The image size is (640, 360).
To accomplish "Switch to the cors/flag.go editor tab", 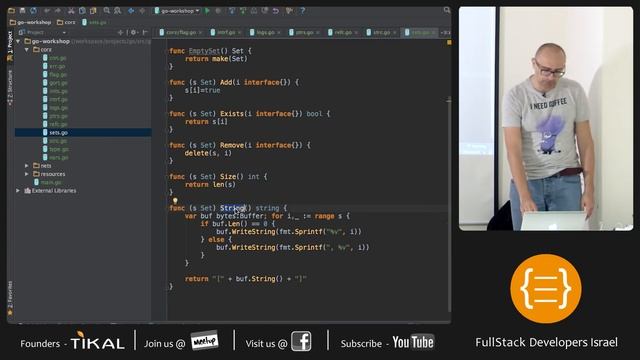I will [180, 32].
